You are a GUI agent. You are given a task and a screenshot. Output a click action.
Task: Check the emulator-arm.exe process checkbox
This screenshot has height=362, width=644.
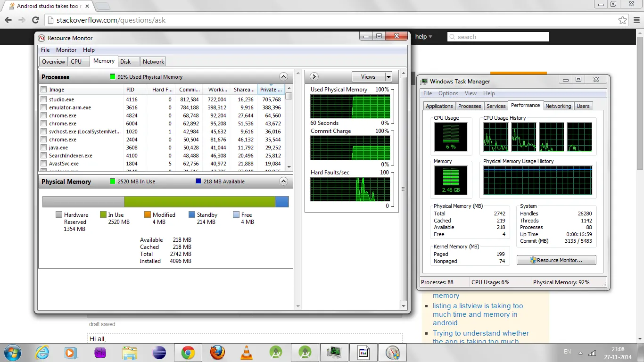(x=44, y=107)
